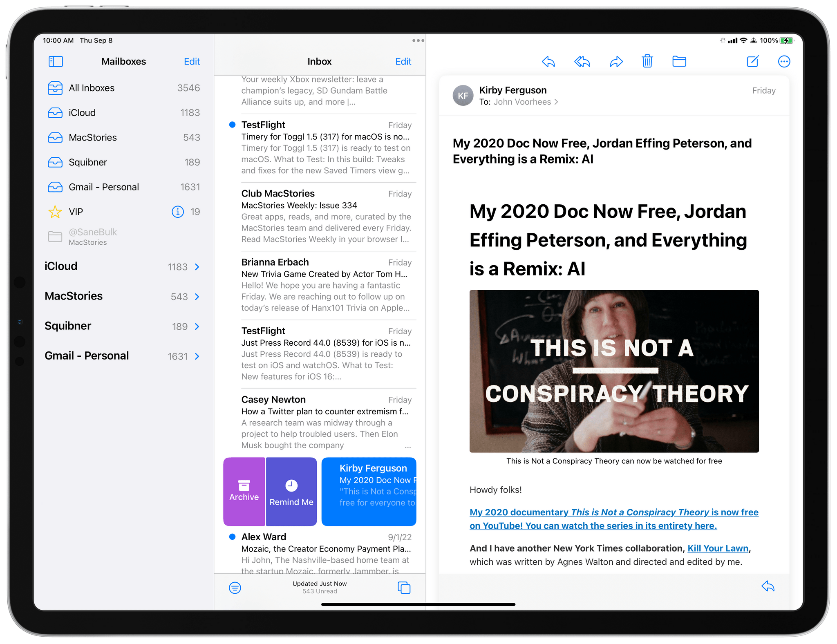This screenshot has width=837, height=644.
Task: Open the iCloud inbox with tray icon
Action: pyautogui.click(x=124, y=112)
